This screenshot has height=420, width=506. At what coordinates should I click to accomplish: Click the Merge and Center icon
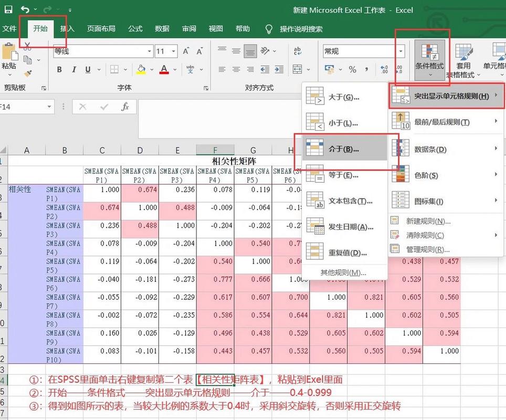(x=297, y=69)
